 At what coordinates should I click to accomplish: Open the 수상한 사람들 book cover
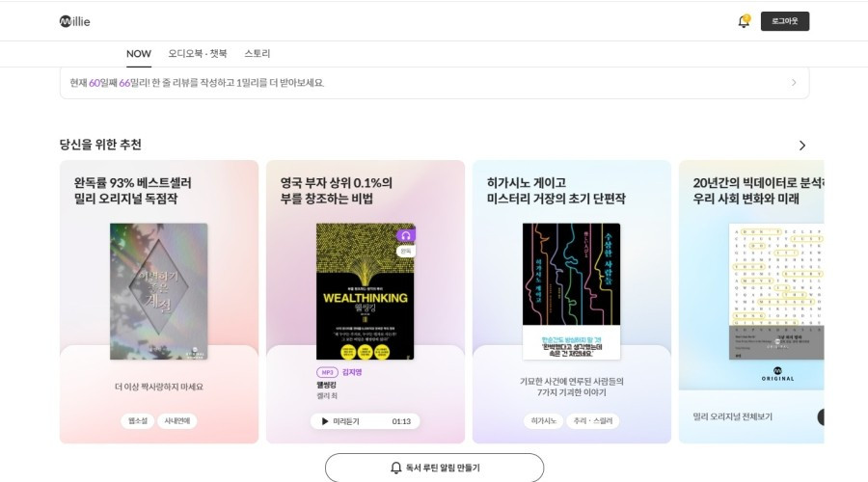(x=571, y=292)
